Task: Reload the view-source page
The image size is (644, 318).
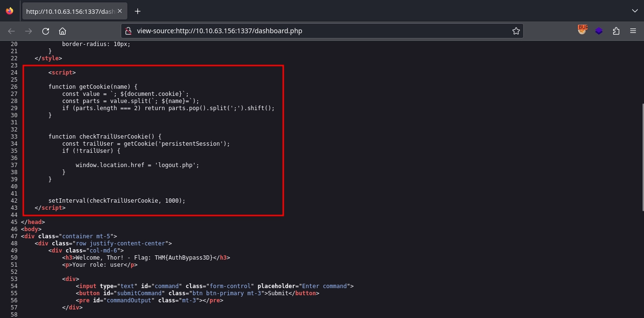Action: pos(46,31)
